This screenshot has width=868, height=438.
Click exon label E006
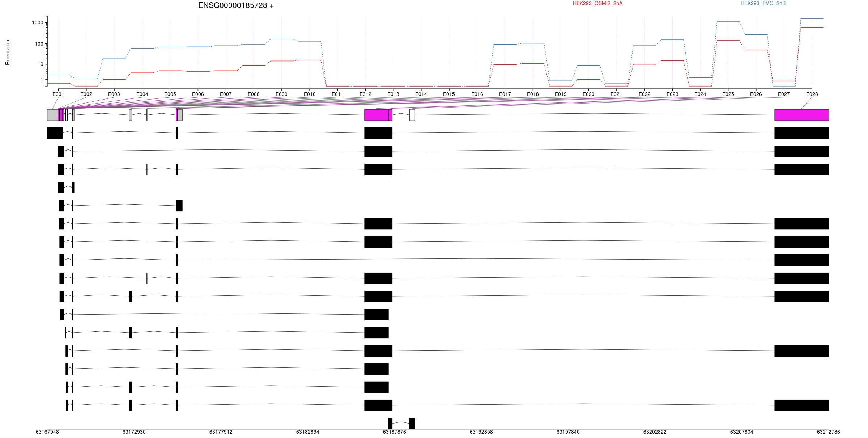198,94
